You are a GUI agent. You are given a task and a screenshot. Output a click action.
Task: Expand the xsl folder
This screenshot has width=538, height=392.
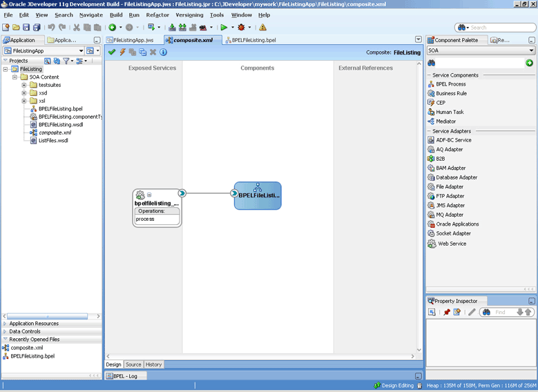click(x=24, y=101)
